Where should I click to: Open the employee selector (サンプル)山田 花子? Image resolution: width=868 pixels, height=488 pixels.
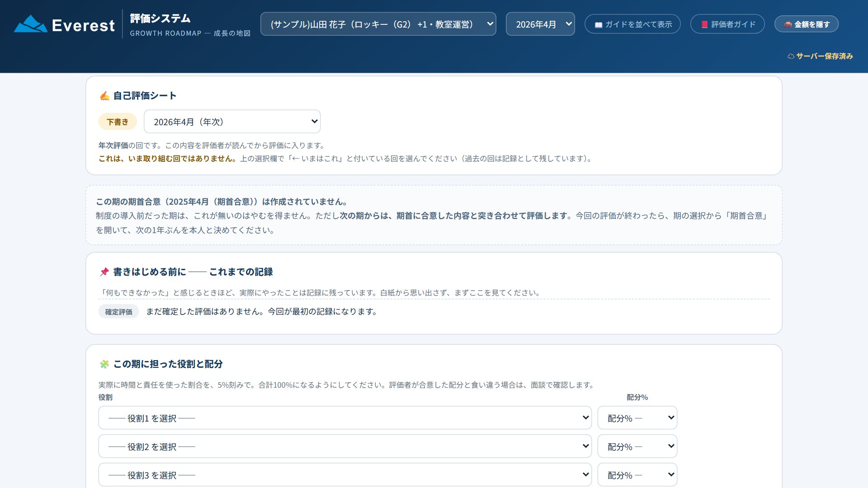coord(378,24)
